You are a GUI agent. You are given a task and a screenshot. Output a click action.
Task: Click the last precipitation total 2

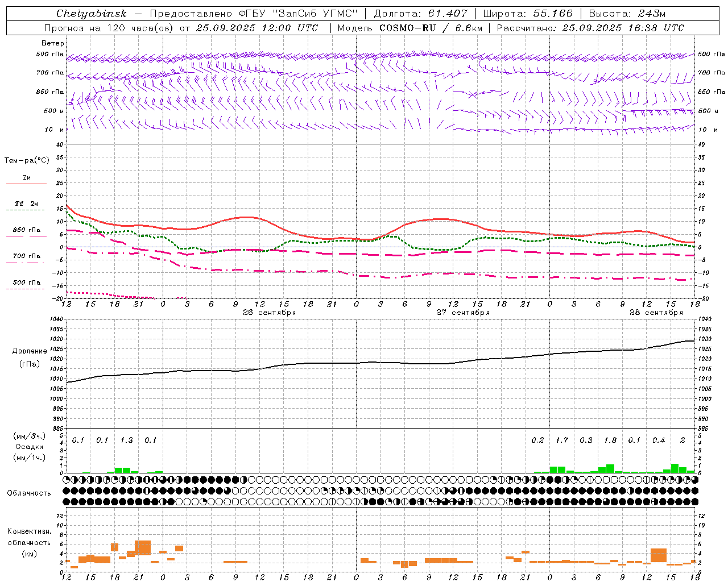pos(682,440)
